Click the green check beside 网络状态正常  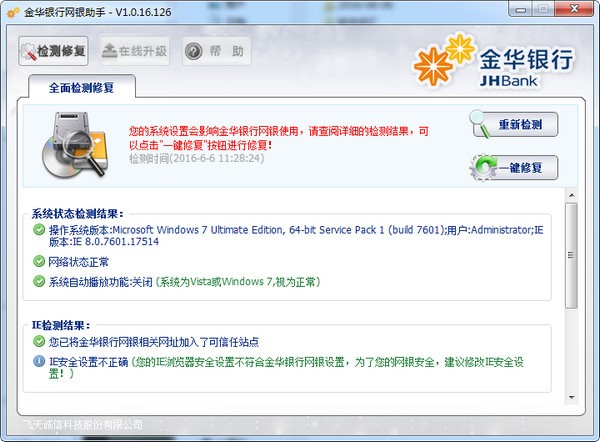click(39, 262)
